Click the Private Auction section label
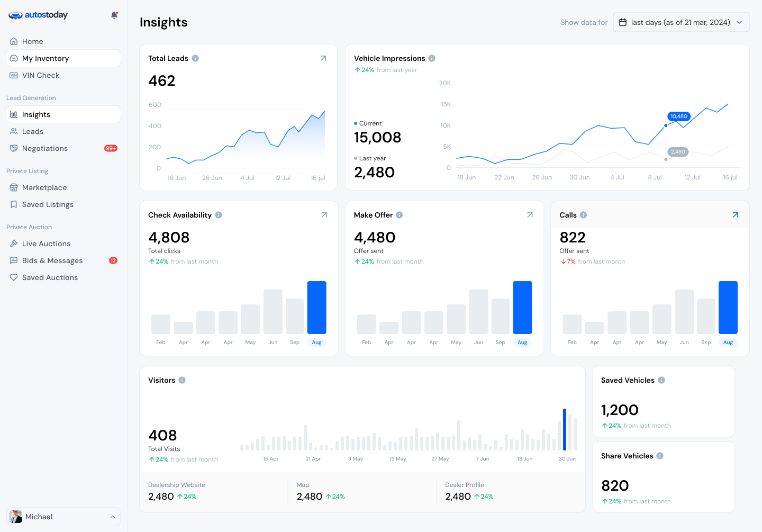This screenshot has width=762, height=532. click(x=29, y=227)
